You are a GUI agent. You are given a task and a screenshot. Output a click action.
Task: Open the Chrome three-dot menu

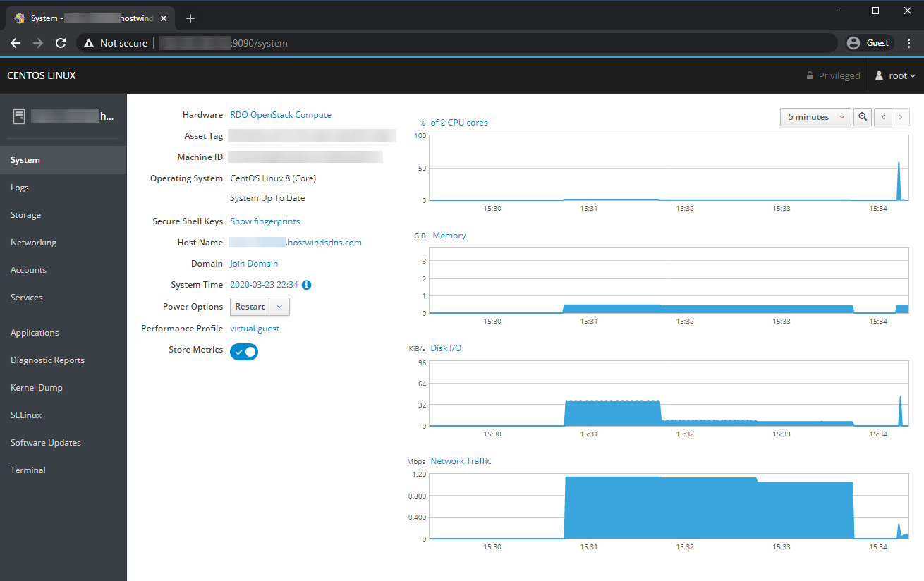tap(909, 43)
